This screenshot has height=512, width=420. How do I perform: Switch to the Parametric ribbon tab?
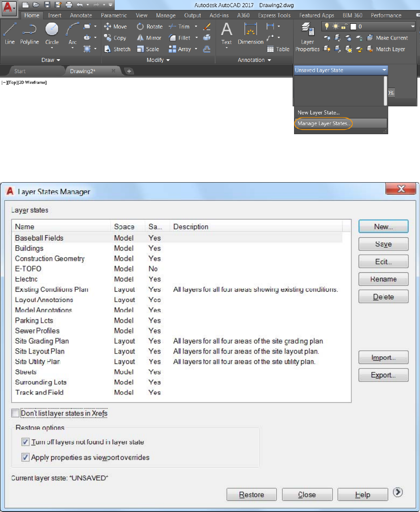click(114, 15)
